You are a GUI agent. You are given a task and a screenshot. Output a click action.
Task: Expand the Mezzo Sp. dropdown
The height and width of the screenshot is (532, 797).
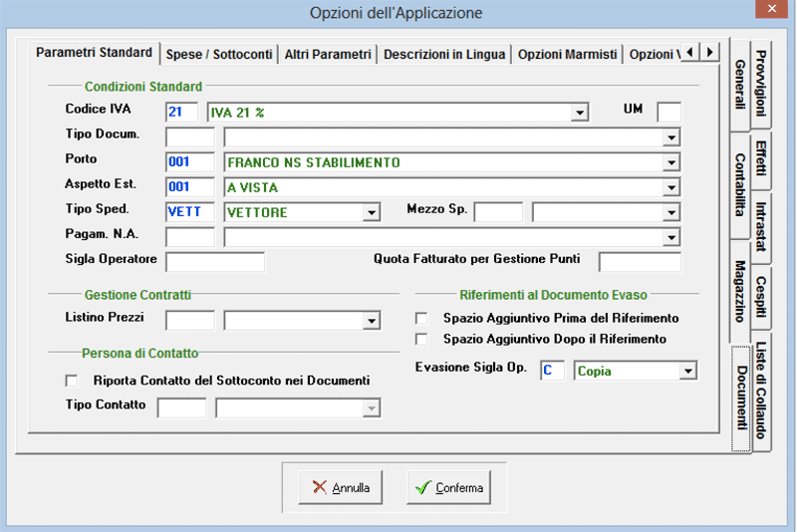pos(670,212)
